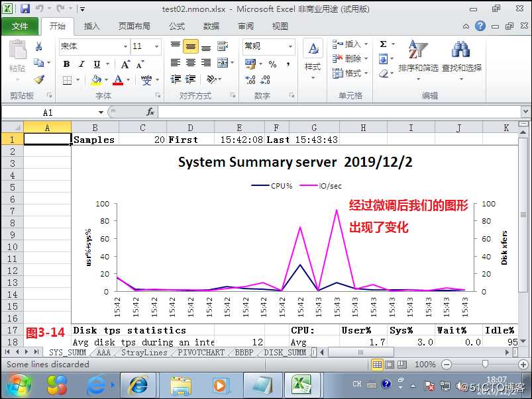Click the accounting currency format icon
The height and width of the screenshot is (399, 532).
(250, 64)
